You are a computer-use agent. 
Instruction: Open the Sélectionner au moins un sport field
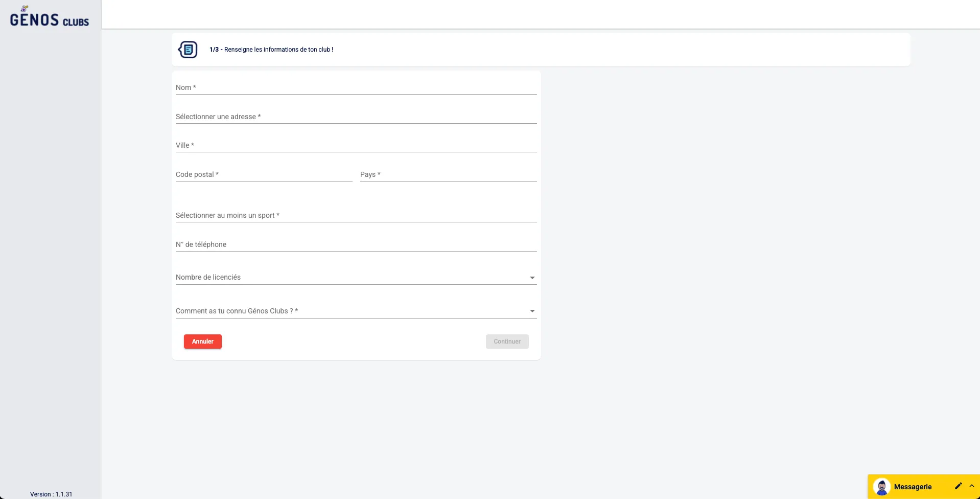[x=356, y=215]
